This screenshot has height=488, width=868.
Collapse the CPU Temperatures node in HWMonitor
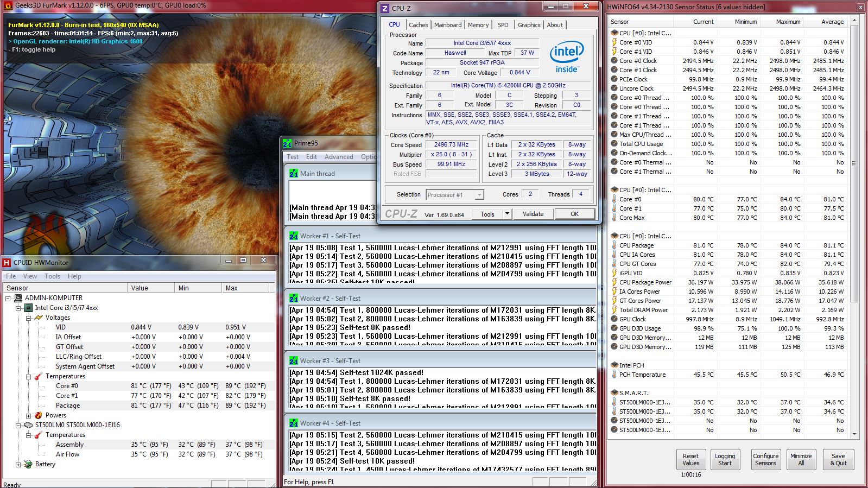click(x=28, y=376)
